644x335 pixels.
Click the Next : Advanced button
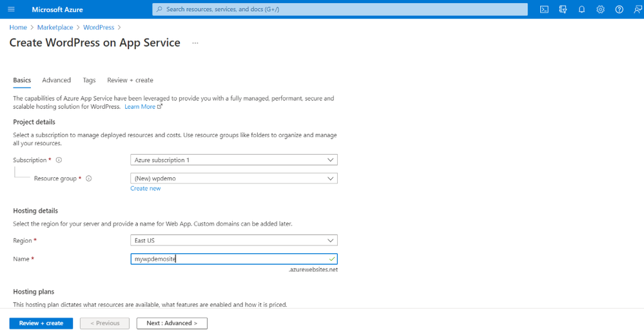pyautogui.click(x=171, y=323)
